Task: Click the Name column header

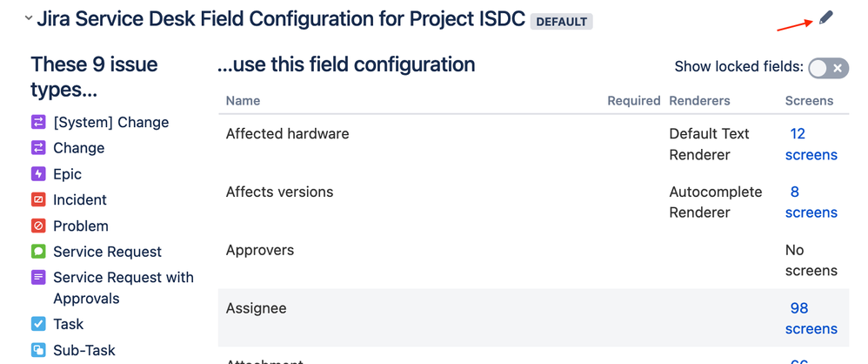Action: (243, 101)
